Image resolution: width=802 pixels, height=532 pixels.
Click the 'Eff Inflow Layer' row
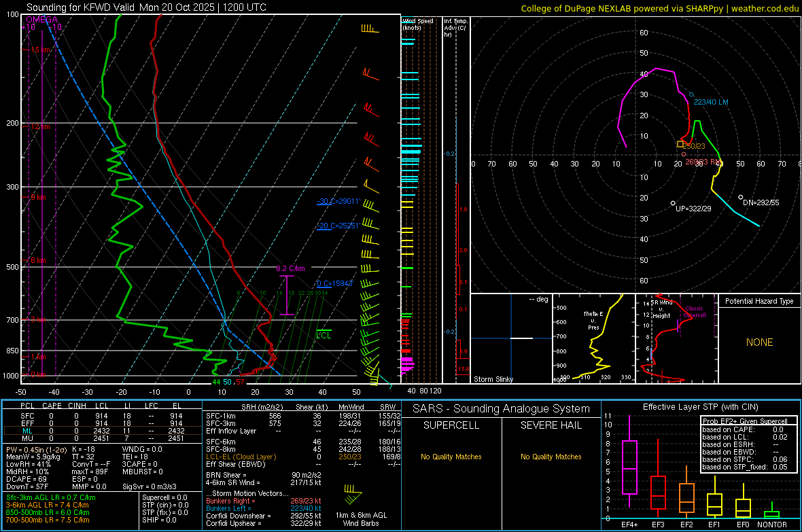click(302, 431)
